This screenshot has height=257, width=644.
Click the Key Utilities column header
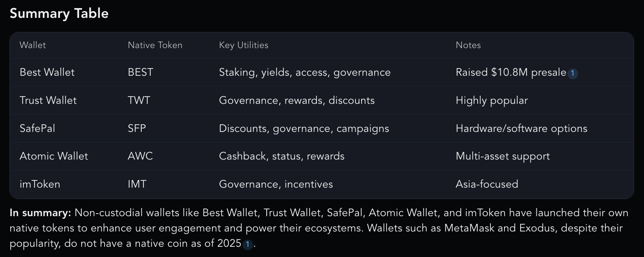point(244,45)
